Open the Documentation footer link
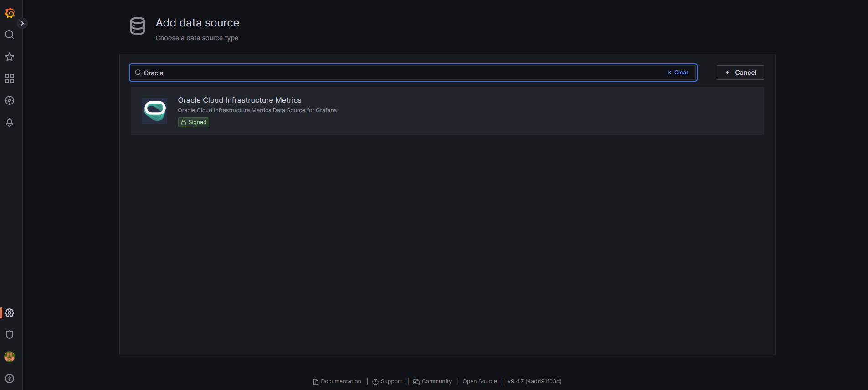The width and height of the screenshot is (868, 390). click(x=337, y=381)
